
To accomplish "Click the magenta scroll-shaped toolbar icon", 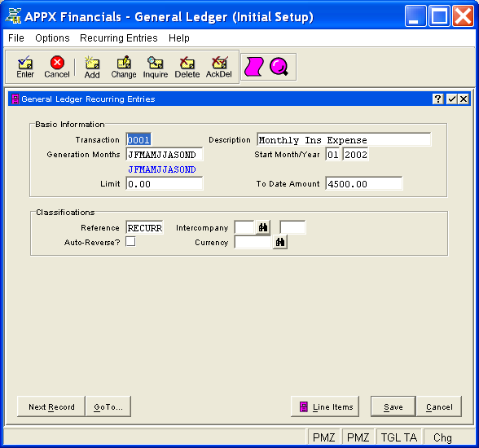I will click(253, 67).
